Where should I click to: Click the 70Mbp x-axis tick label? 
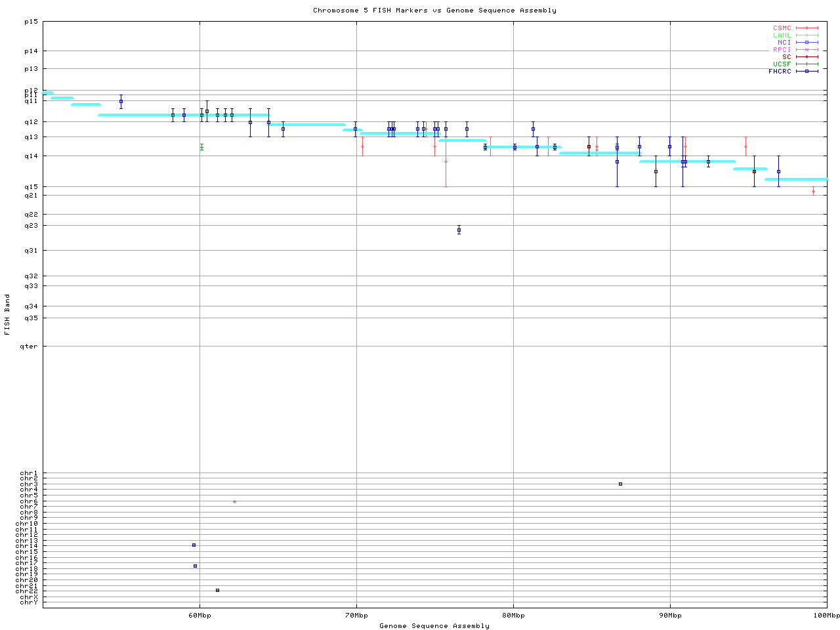pyautogui.click(x=356, y=616)
